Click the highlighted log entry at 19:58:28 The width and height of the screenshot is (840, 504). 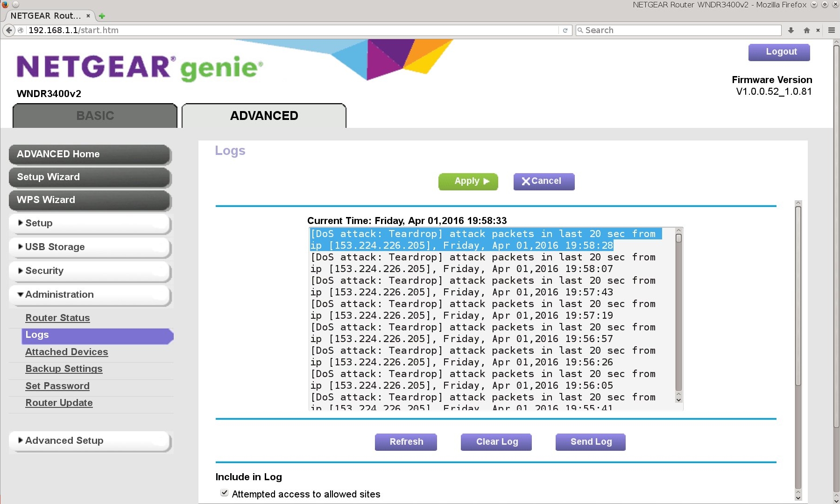486,240
